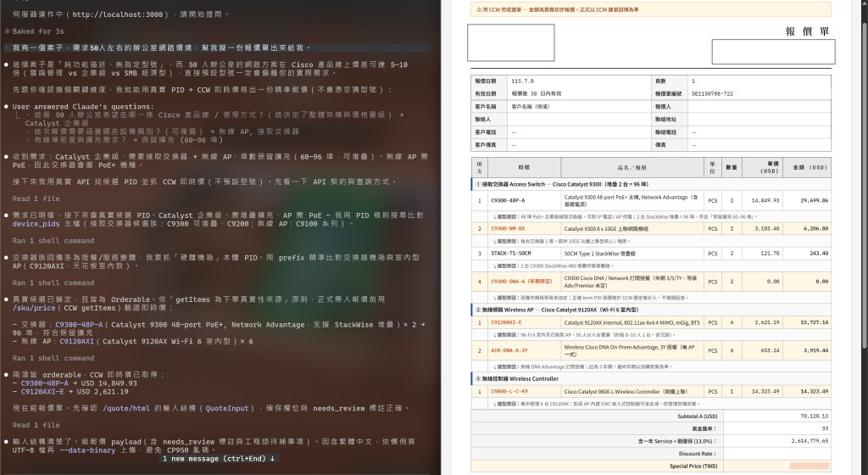The width and height of the screenshot is (868, 475).
Task: Click amount 243.40 in quote
Action: (x=819, y=254)
